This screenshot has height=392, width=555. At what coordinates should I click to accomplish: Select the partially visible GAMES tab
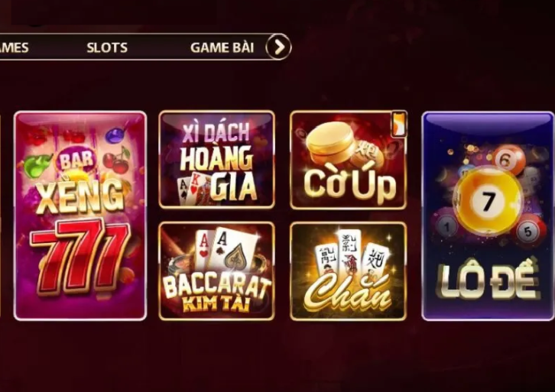click(14, 47)
